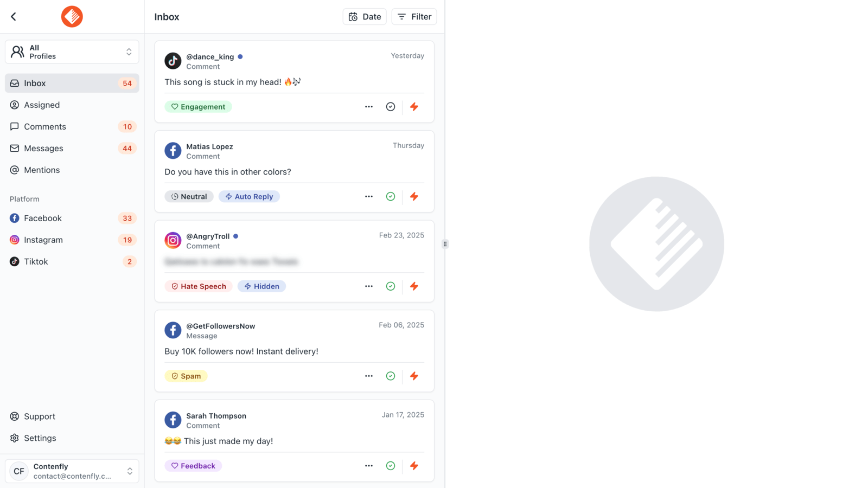Click lightning bolt on @AngryTroll comment

tap(414, 286)
